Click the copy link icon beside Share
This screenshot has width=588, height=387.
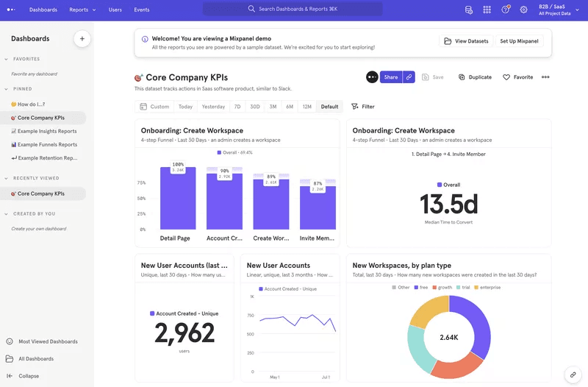click(409, 77)
